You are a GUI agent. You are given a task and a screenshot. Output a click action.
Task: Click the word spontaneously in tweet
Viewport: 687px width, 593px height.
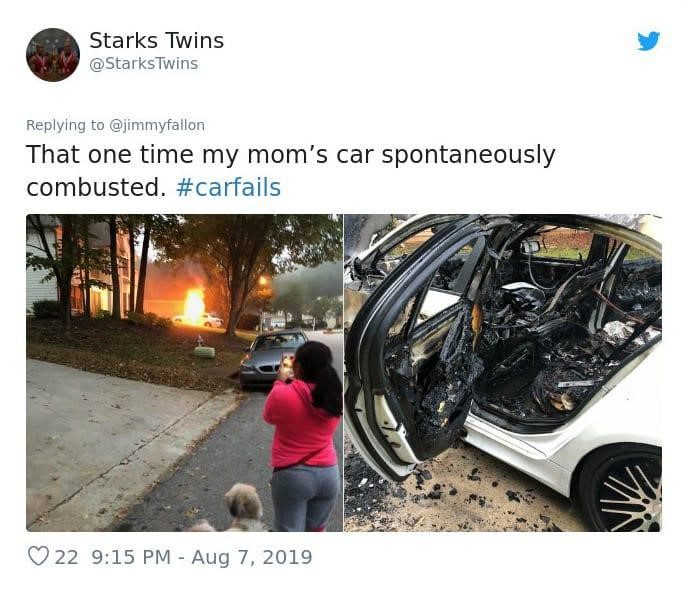pos(468,155)
